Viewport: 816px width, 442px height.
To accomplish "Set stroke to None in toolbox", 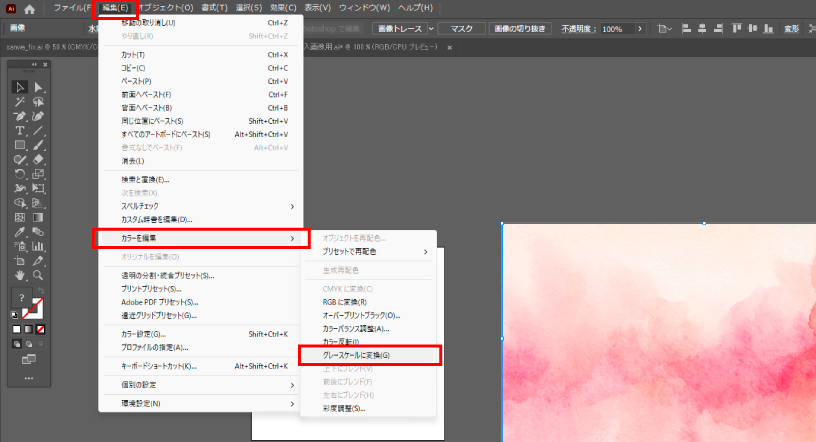I will click(40, 328).
